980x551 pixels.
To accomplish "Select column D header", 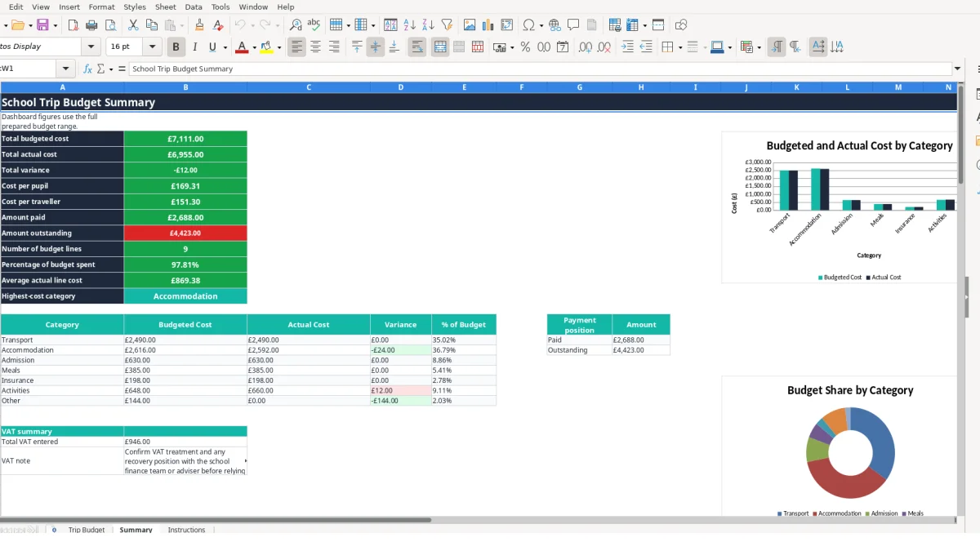I will 401,87.
